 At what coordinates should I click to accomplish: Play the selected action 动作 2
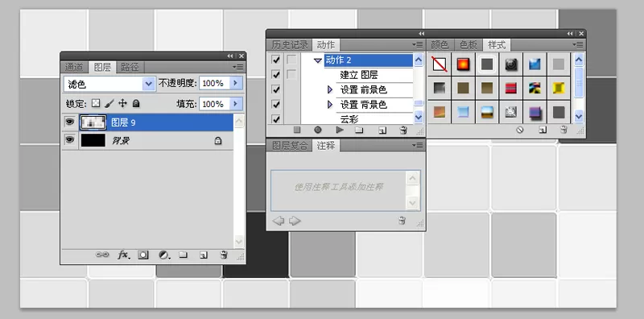point(339,130)
